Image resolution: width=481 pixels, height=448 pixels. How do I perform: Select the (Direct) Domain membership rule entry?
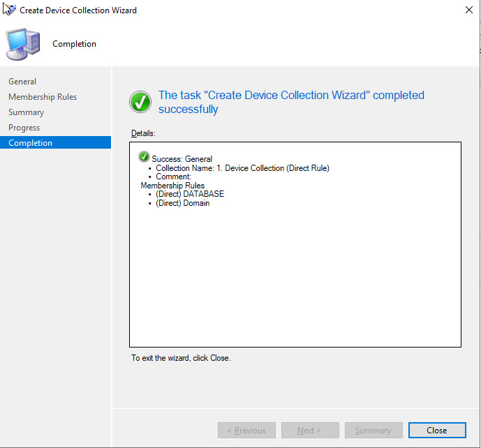pos(183,203)
